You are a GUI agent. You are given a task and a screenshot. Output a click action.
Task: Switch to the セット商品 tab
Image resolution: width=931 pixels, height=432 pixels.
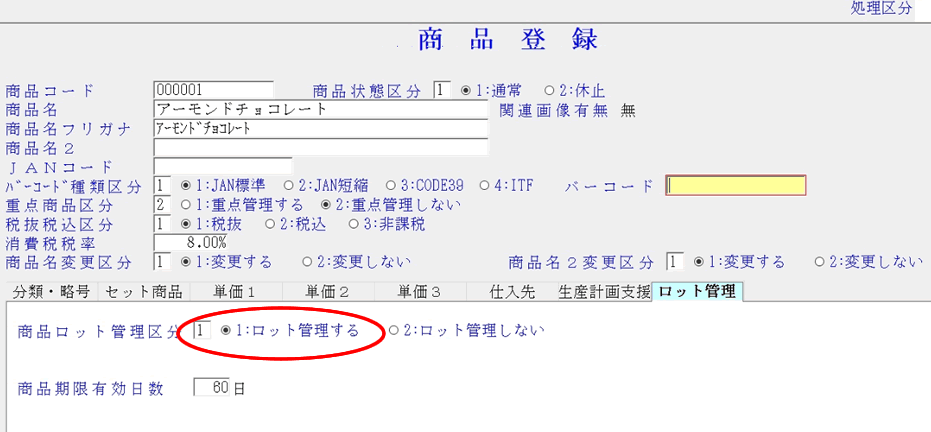tap(143, 292)
